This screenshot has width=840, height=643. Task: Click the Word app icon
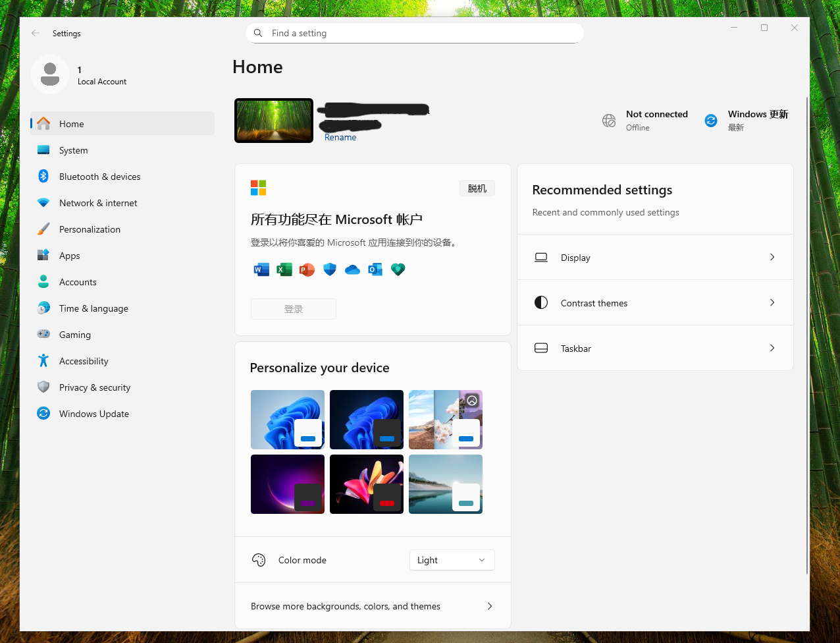[x=261, y=269]
